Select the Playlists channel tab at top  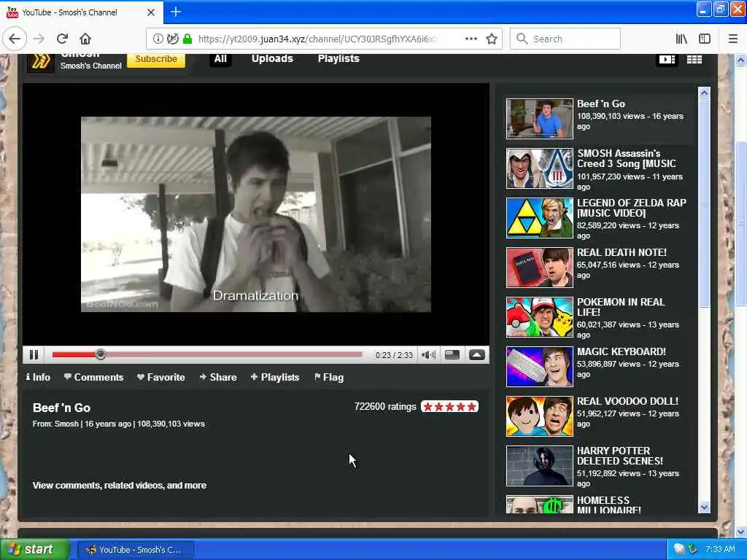tap(338, 58)
